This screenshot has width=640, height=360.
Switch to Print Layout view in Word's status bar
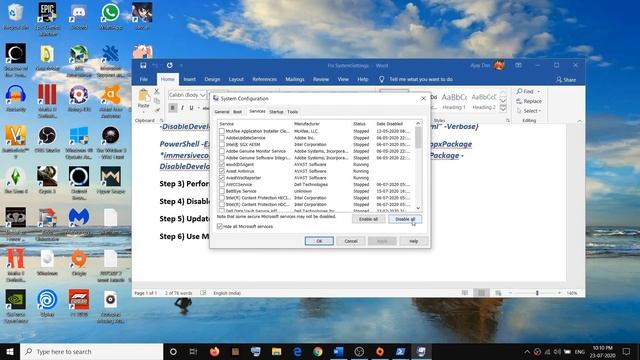click(x=481, y=293)
